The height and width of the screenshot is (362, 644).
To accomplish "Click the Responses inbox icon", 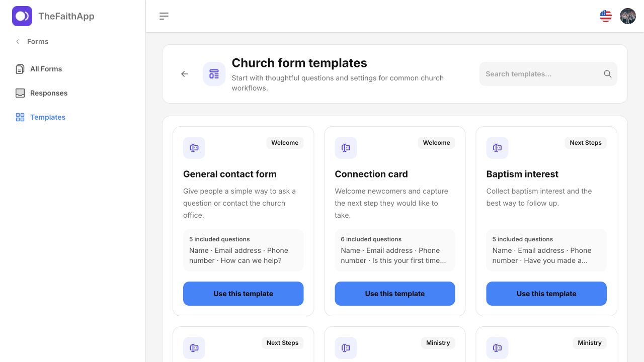I will (20, 93).
